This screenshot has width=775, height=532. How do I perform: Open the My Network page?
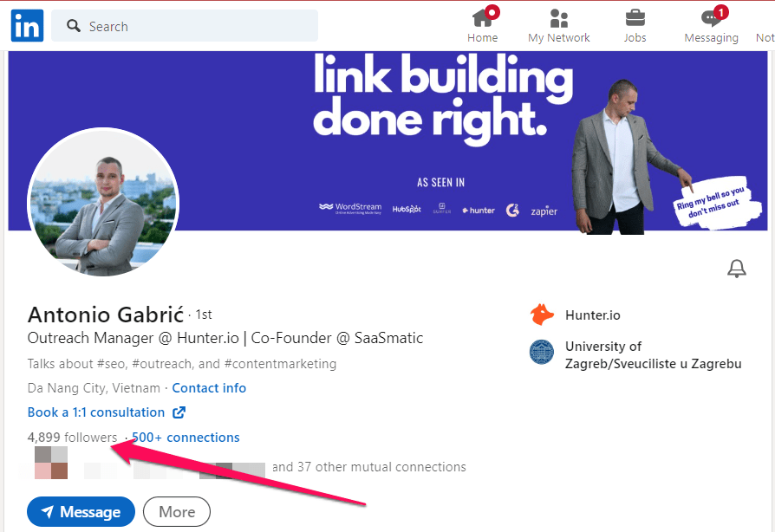[x=558, y=24]
